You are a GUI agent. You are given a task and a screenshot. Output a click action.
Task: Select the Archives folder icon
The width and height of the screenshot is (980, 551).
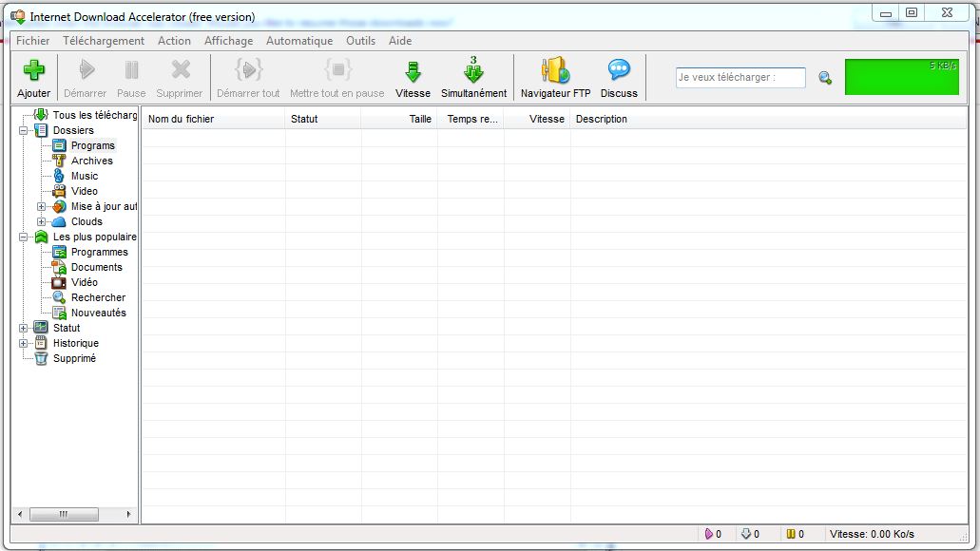(59, 161)
